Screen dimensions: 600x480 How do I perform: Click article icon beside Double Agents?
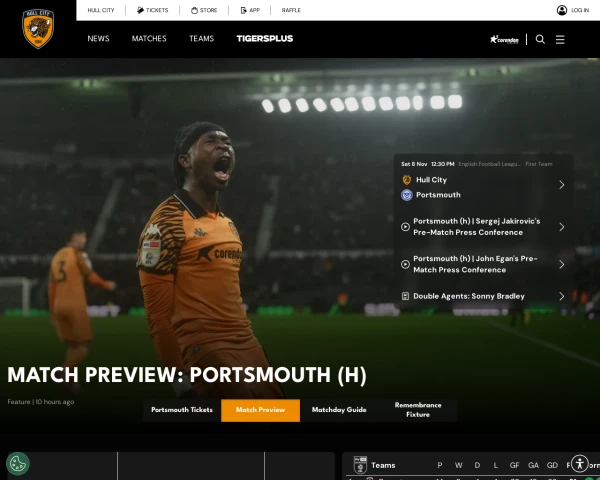(x=405, y=296)
